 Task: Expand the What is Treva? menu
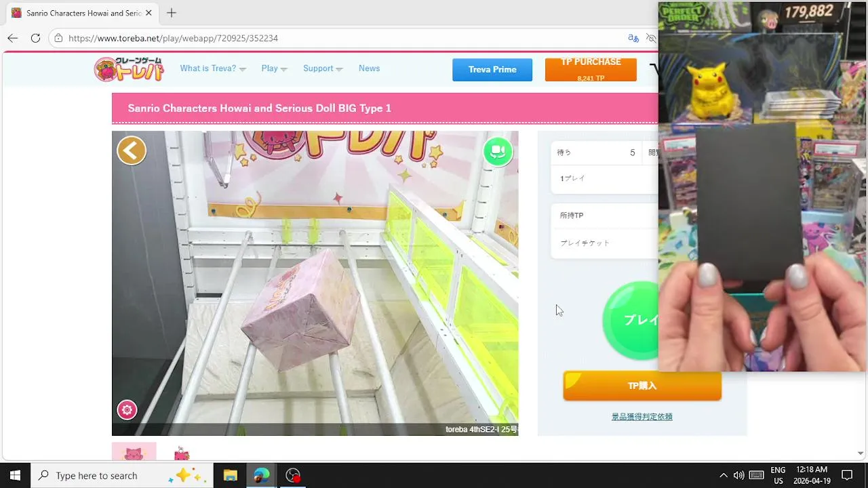(x=213, y=68)
